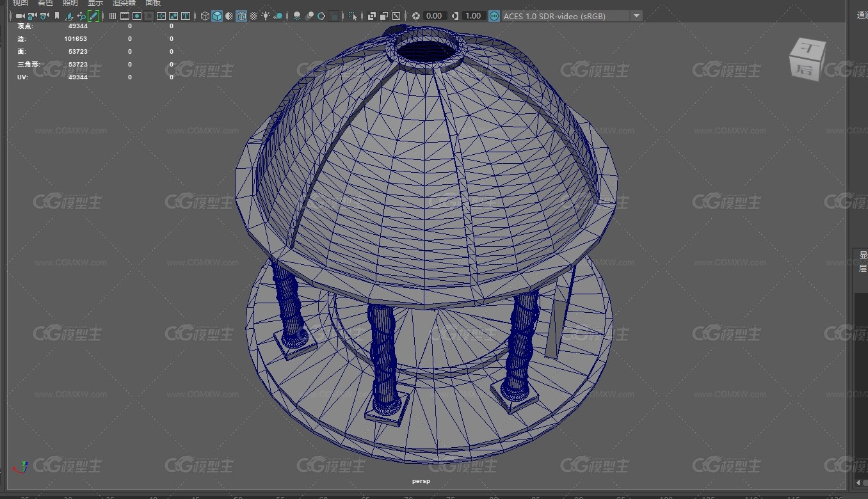Image resolution: width=868 pixels, height=499 pixels.
Task: Click the Gamma value field 1.00
Action: pyautogui.click(x=473, y=16)
